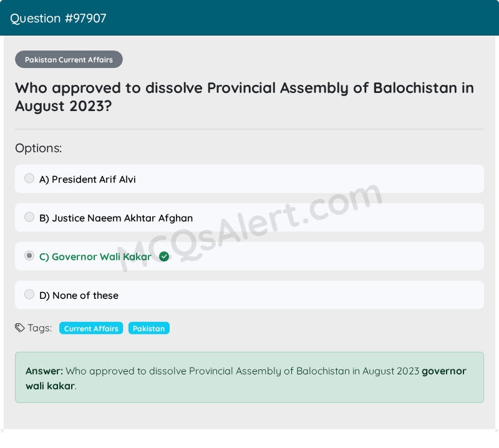Select radio button for None of these

[x=29, y=295]
